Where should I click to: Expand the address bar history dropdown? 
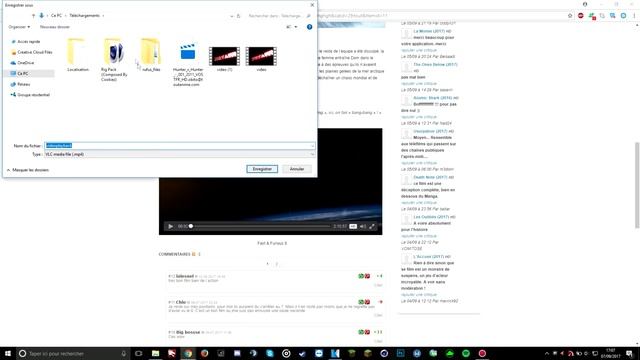(231, 16)
